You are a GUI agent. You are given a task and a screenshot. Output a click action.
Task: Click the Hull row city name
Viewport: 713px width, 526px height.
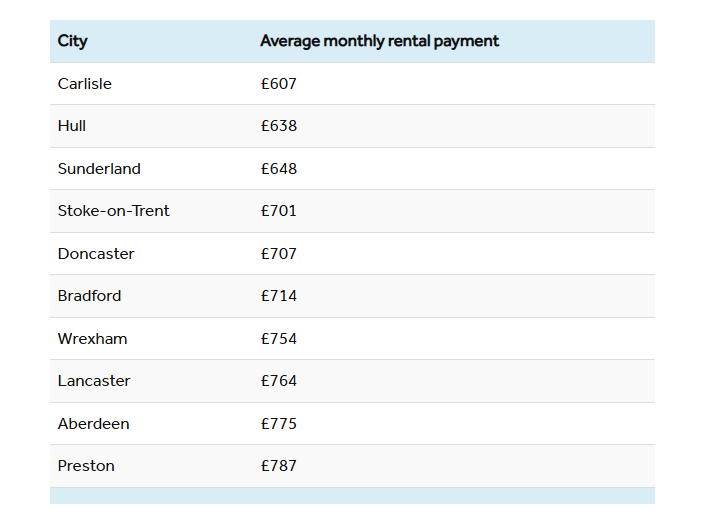coord(72,126)
